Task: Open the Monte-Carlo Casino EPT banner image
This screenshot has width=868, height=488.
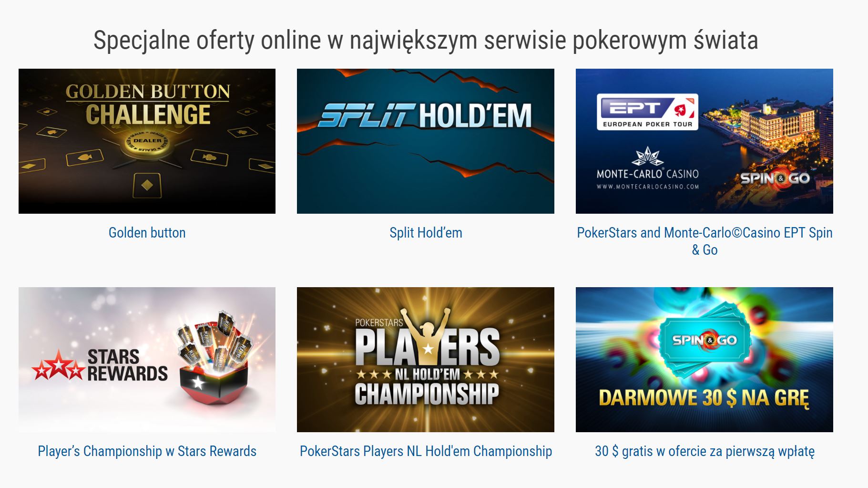Action: pyautogui.click(x=704, y=141)
